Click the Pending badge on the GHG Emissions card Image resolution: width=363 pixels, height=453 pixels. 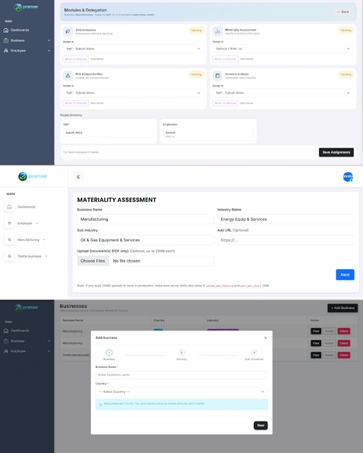tap(196, 30)
